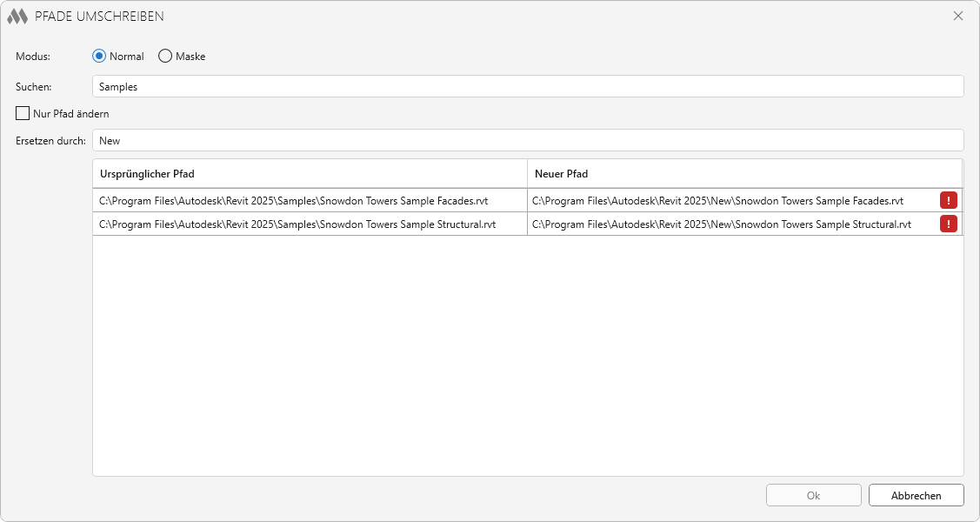Image resolution: width=980 pixels, height=522 pixels.
Task: Click the Ersetzen durch input field
Action: point(527,140)
